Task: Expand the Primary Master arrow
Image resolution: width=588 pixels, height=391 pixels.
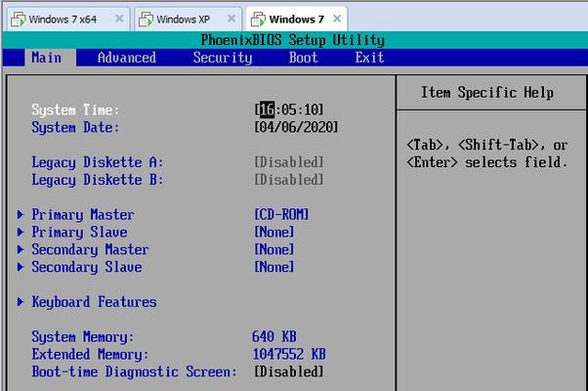Action: [21, 215]
